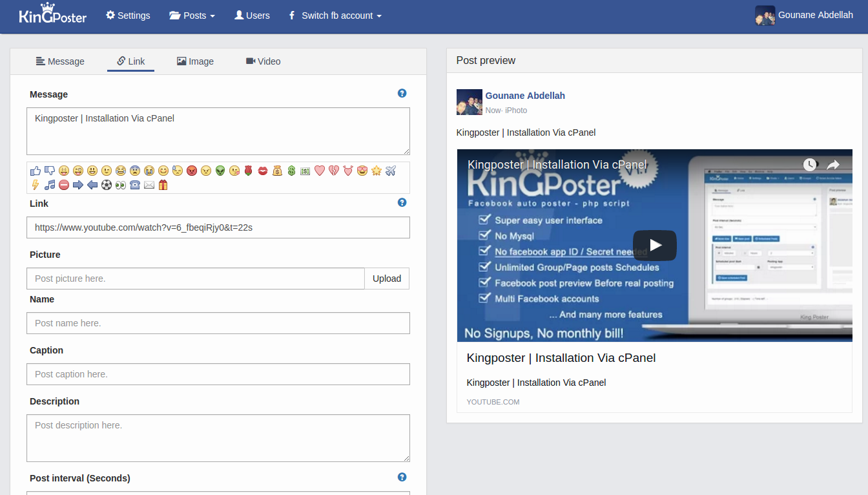Viewport: 868px width, 495px height.
Task: Insert the red lips emoji
Action: (263, 171)
